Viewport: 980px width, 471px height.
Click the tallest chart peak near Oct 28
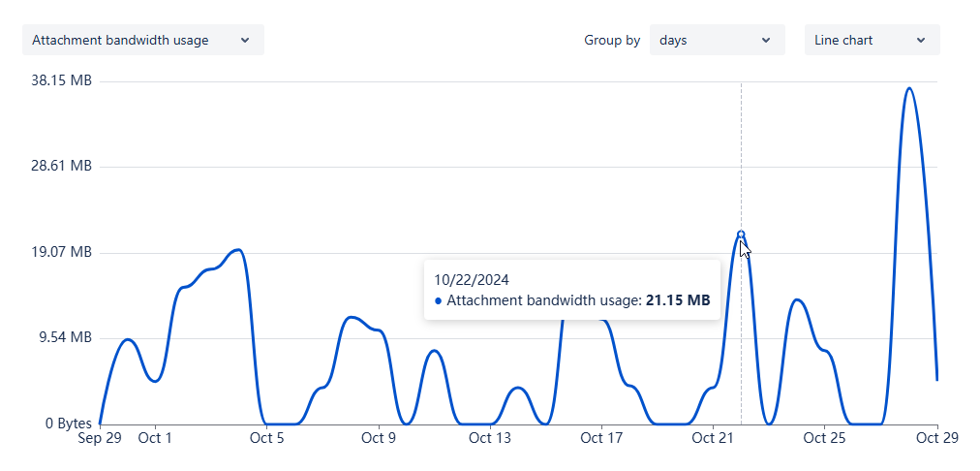(908, 89)
